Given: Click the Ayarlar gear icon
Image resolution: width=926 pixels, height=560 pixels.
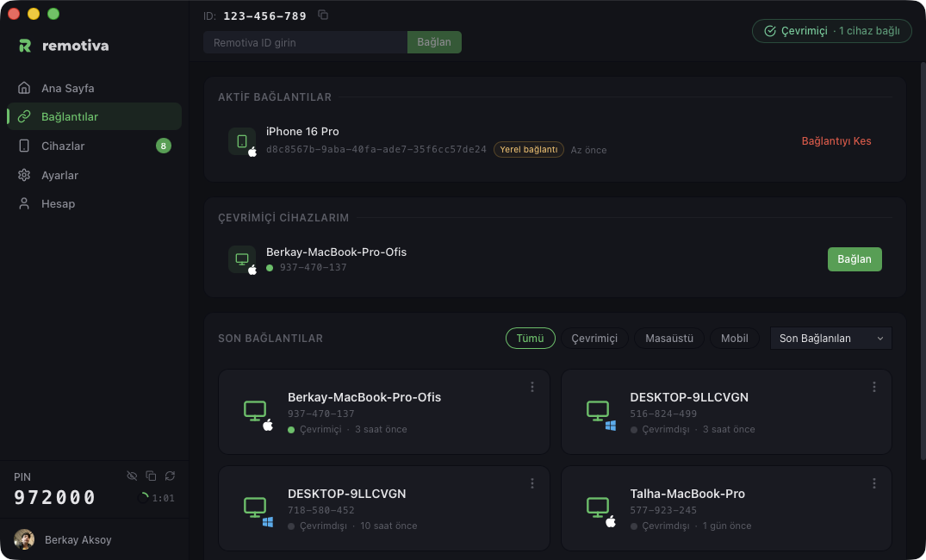Looking at the screenshot, I should 24,175.
